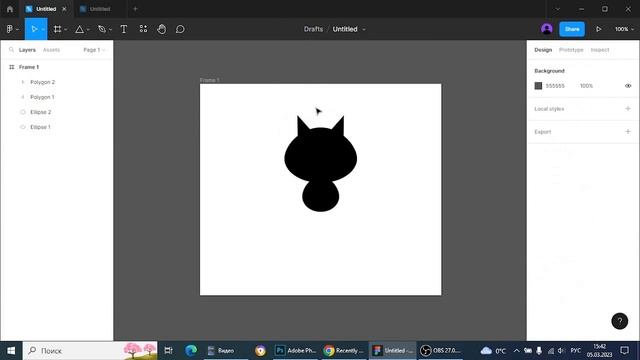
Task: Add a local style with plus
Action: click(x=628, y=109)
